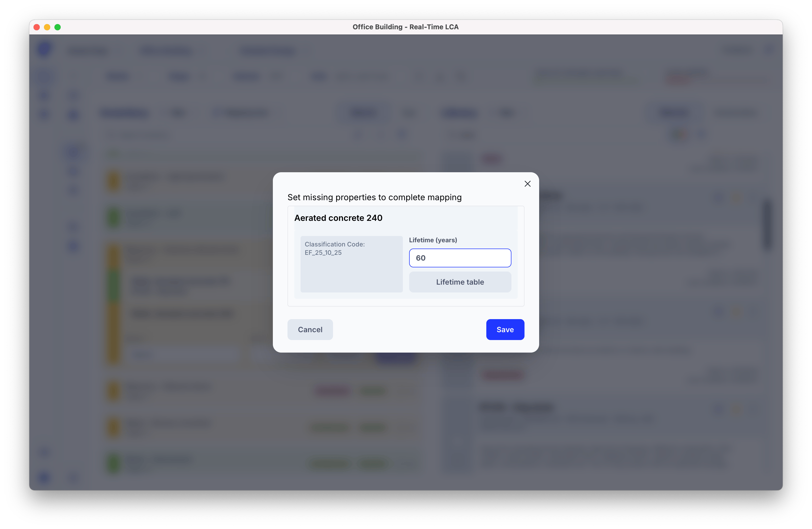This screenshot has height=529, width=812.
Task: Click the Lifetime (years) input field
Action: 460,258
